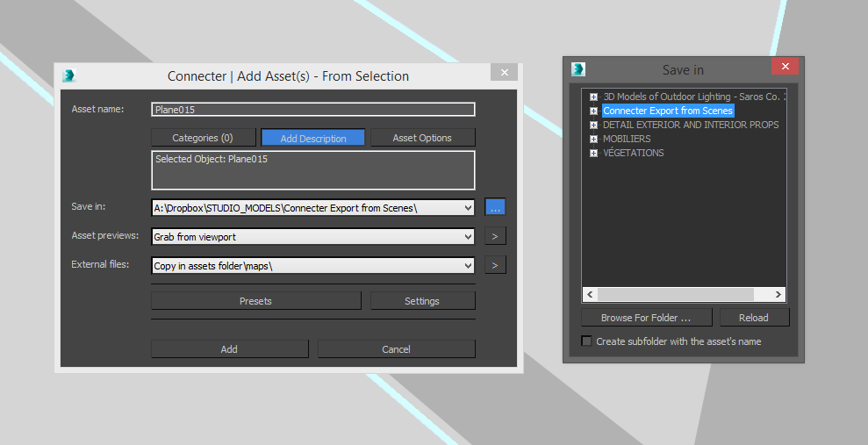
Task: Click in the description text area
Action: (x=312, y=170)
